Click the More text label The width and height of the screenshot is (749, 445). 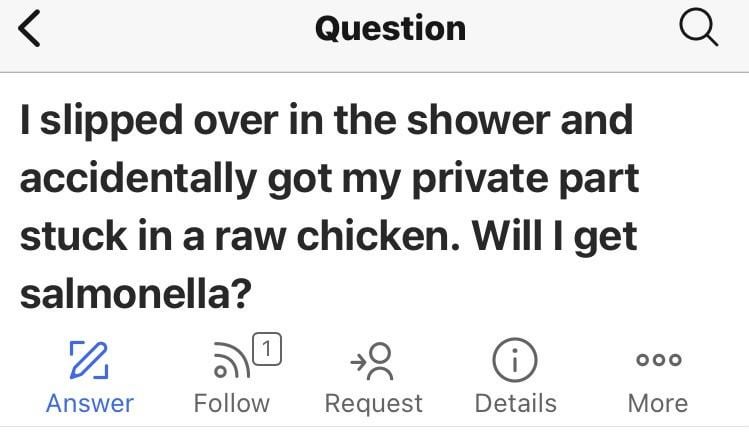pyautogui.click(x=657, y=403)
